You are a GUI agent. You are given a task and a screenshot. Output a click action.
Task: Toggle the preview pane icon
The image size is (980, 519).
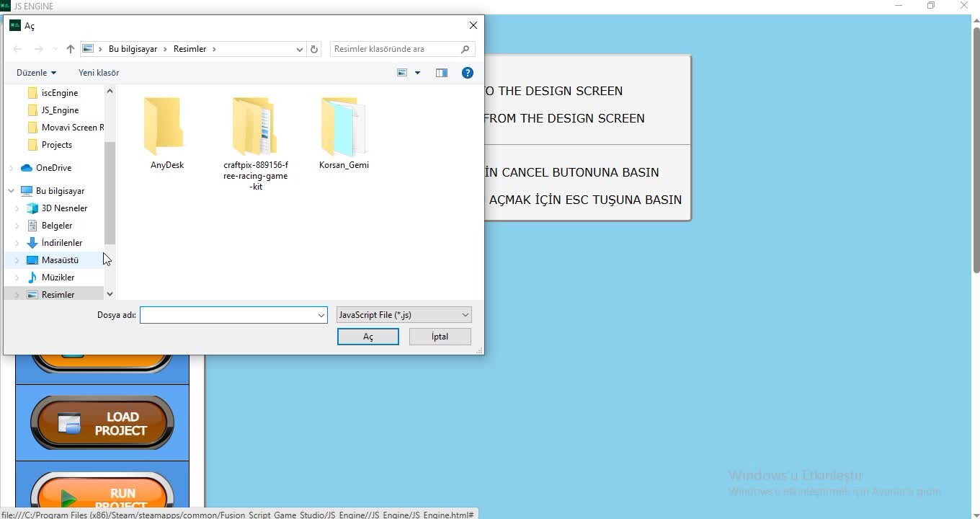pyautogui.click(x=442, y=73)
